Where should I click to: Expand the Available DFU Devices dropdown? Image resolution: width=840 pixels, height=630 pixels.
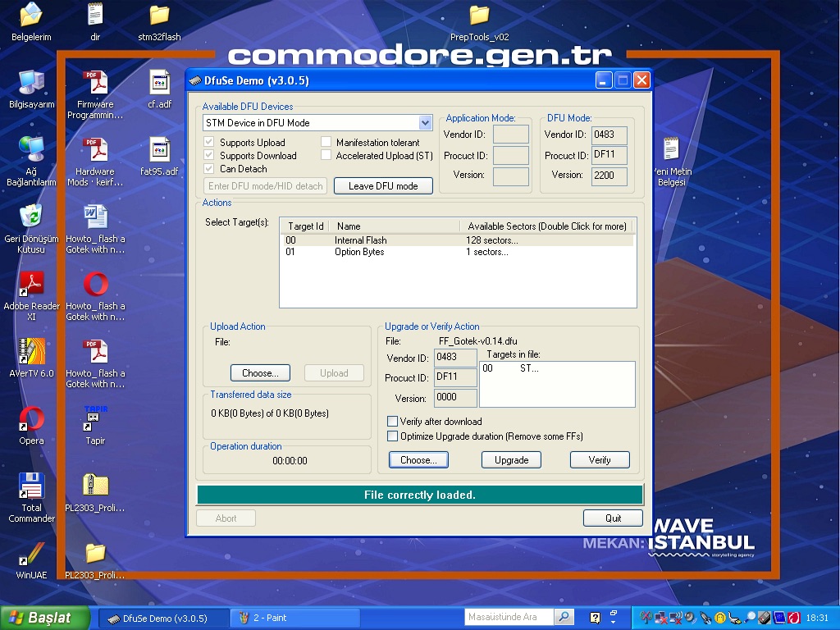[425, 123]
